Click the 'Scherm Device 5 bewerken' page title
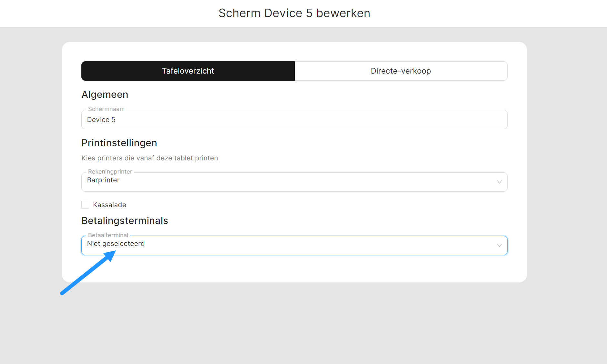Image resolution: width=607 pixels, height=364 pixels. point(294,13)
